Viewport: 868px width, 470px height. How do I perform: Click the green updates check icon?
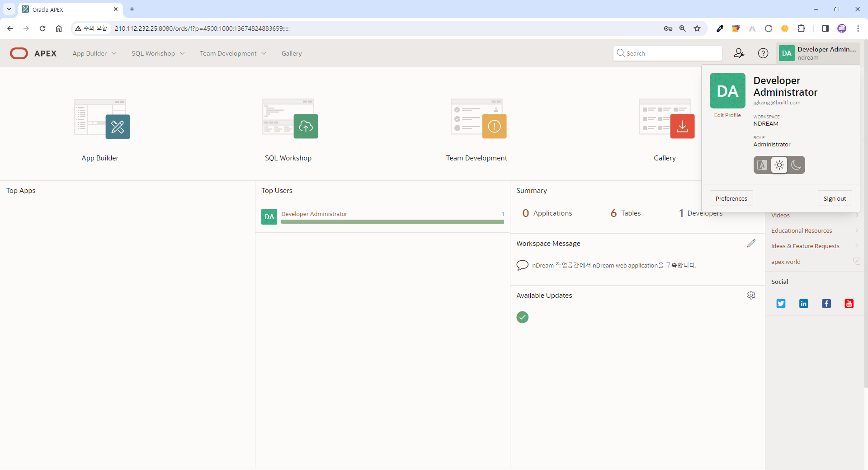pos(523,317)
